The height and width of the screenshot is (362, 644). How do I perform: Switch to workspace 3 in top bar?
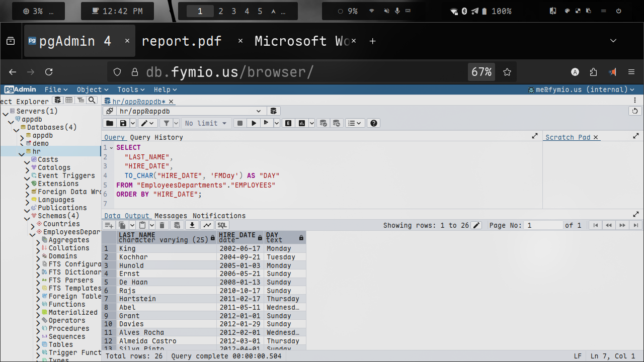point(233,11)
